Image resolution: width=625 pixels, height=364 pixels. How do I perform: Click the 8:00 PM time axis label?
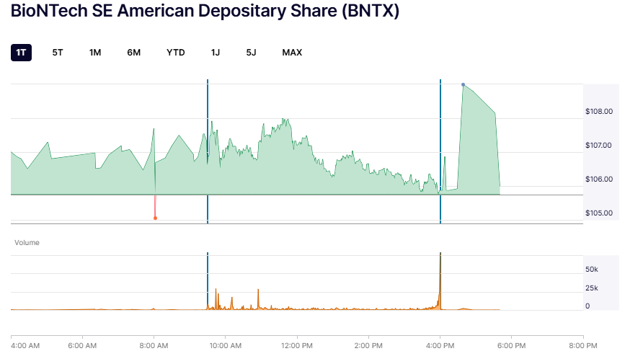582,345
